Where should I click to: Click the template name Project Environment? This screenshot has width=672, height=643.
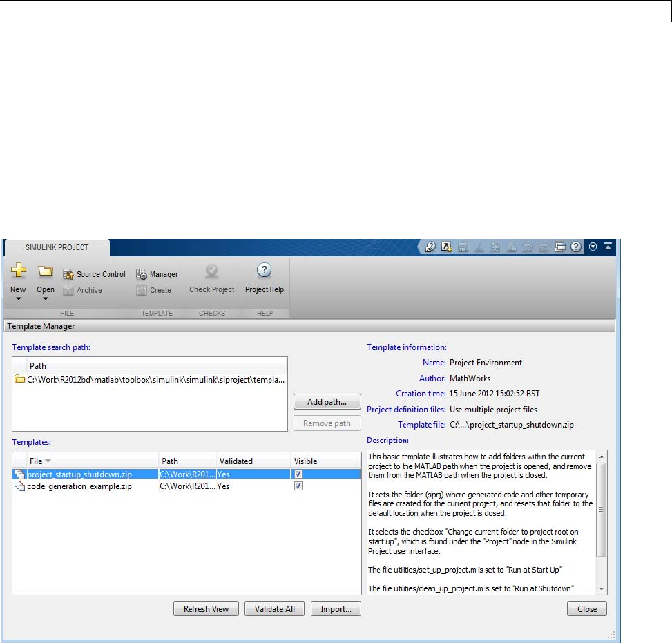[486, 363]
